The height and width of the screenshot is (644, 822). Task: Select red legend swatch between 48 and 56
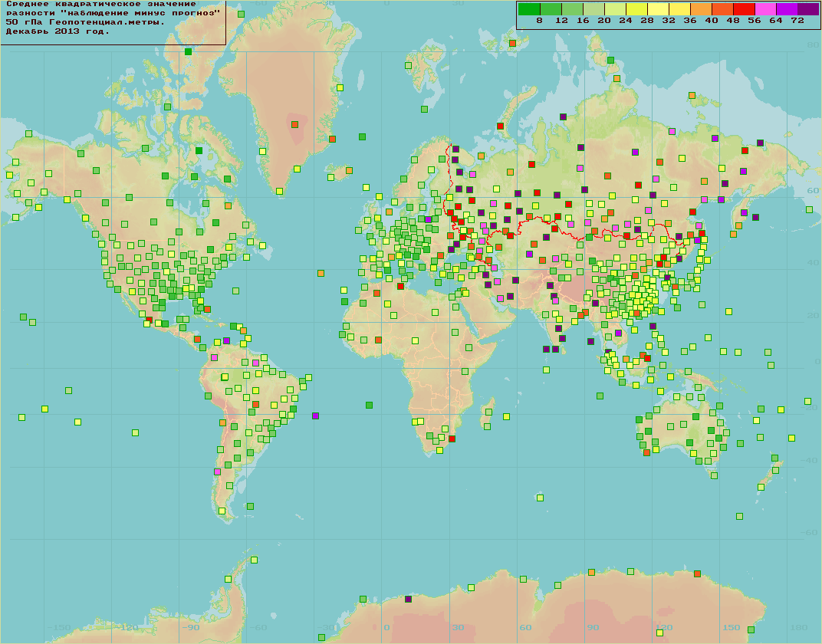744,9
